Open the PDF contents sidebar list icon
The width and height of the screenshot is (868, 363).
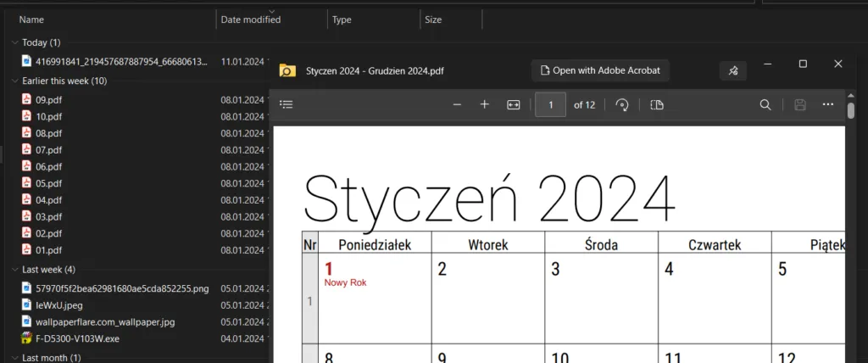pos(286,104)
